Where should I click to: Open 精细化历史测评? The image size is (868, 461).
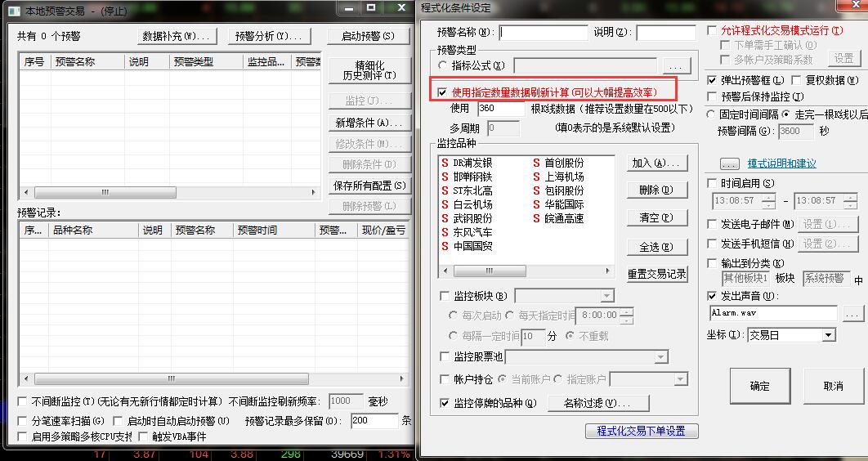[369, 70]
